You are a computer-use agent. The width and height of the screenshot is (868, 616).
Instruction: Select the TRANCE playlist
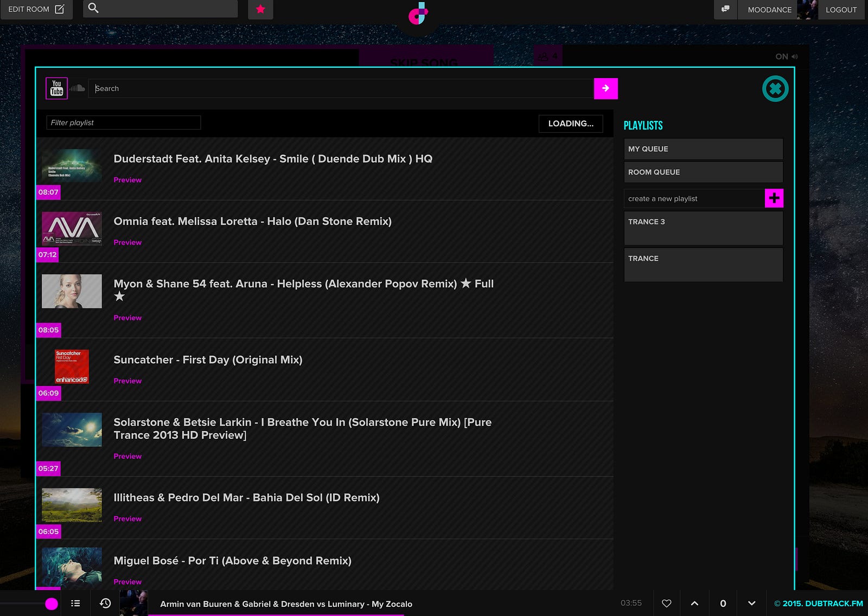click(x=703, y=265)
